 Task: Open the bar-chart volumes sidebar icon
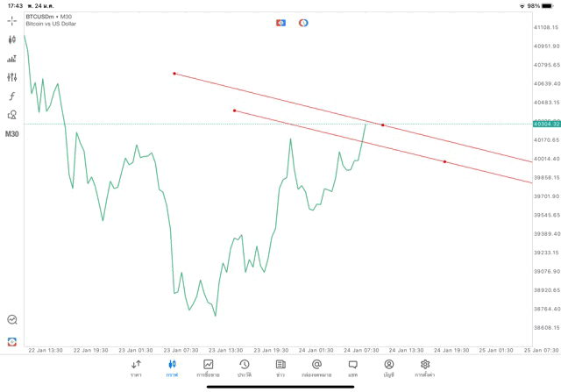pyautogui.click(x=12, y=59)
